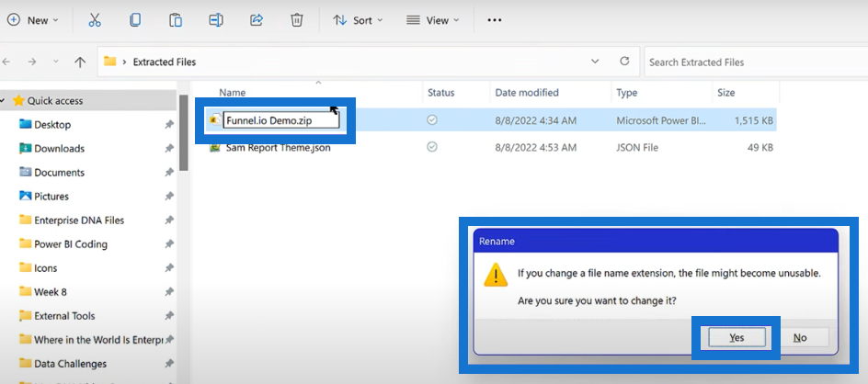
Task: Select the Sam Report Theme.json file
Action: pos(278,148)
